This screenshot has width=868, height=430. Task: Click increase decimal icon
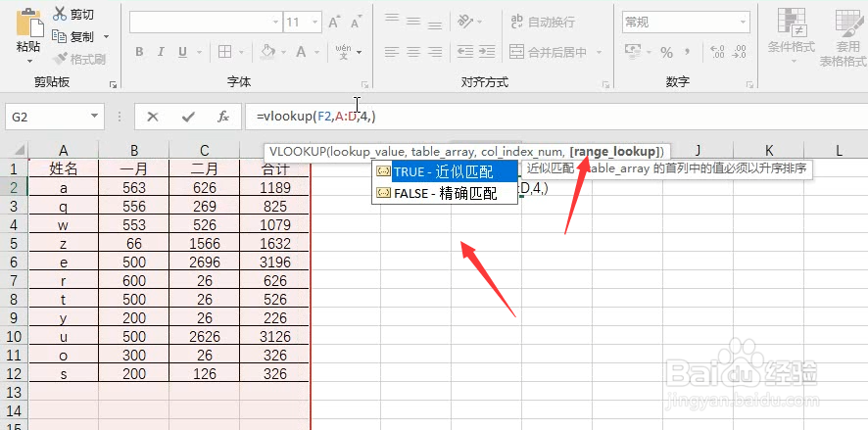717,52
